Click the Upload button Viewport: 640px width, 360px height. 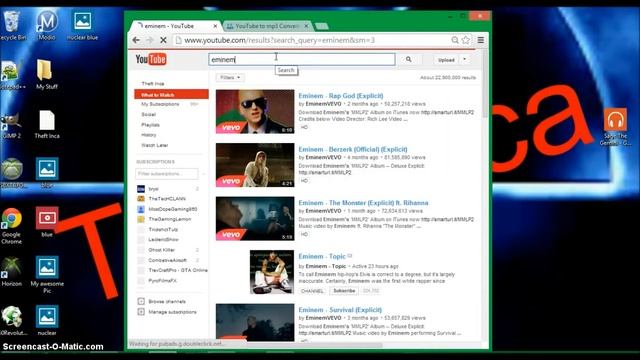pos(446,60)
